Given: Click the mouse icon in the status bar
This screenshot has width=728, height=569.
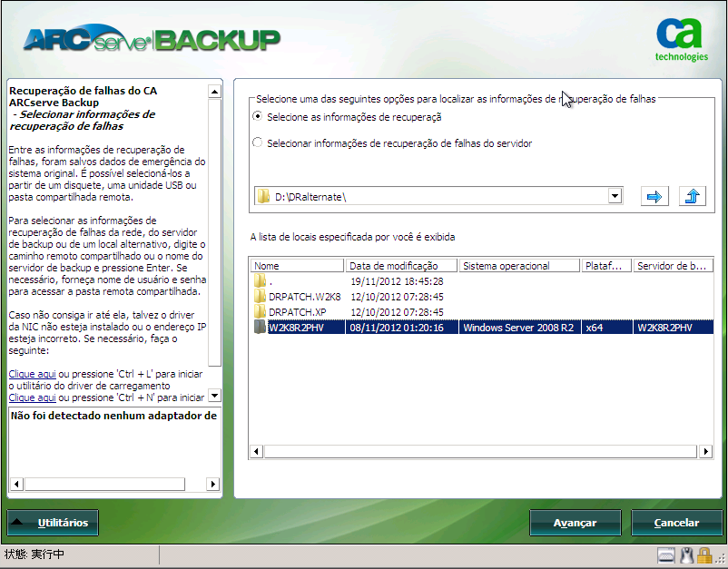Looking at the screenshot, I should click(x=687, y=555).
